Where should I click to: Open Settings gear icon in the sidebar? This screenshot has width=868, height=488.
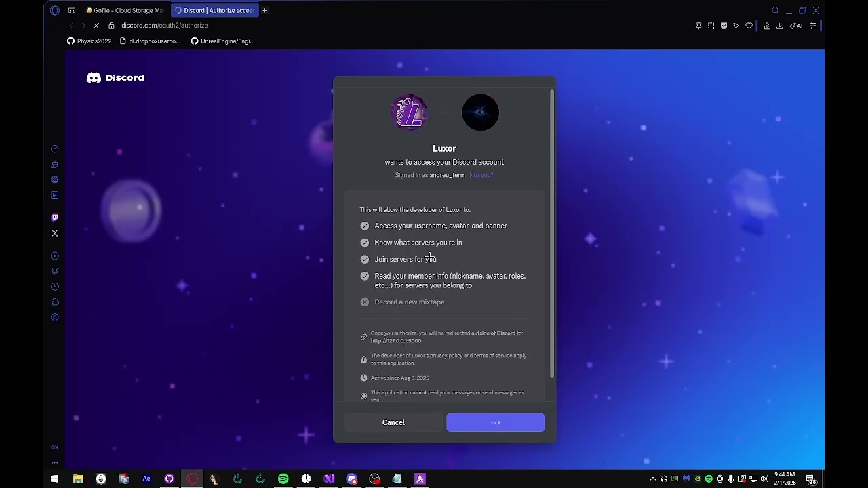pos(55,317)
